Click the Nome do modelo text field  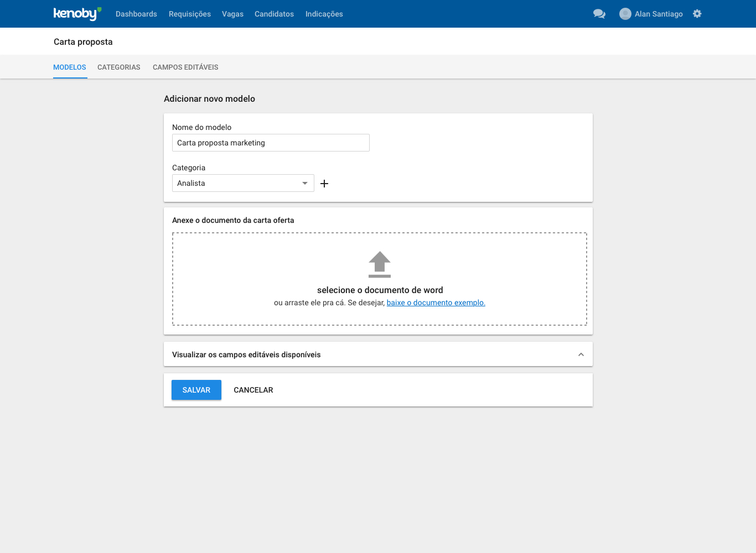click(x=271, y=143)
